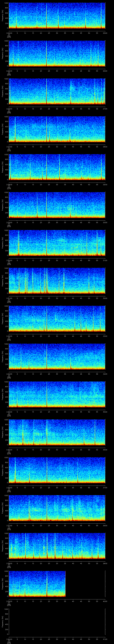The width and height of the screenshot is (114, 644).
Task: Click the 2:35:00 time axis label
Action: (x=9, y=450)
